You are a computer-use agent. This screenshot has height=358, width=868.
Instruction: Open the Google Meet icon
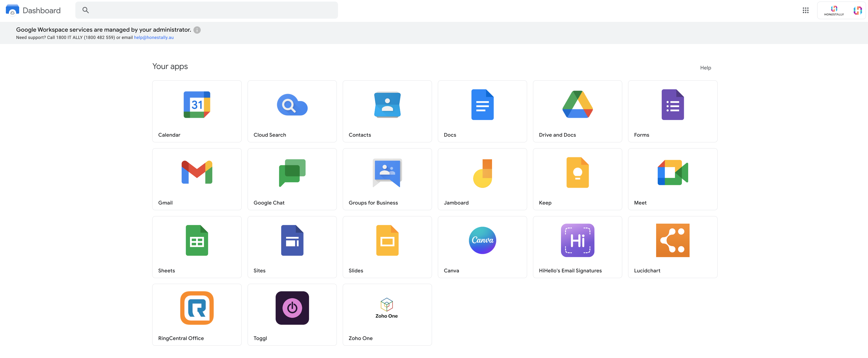click(x=672, y=172)
